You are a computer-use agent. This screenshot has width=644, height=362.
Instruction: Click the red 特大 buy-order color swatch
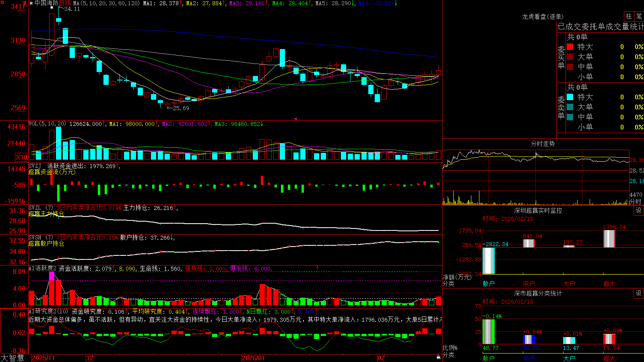(x=570, y=47)
